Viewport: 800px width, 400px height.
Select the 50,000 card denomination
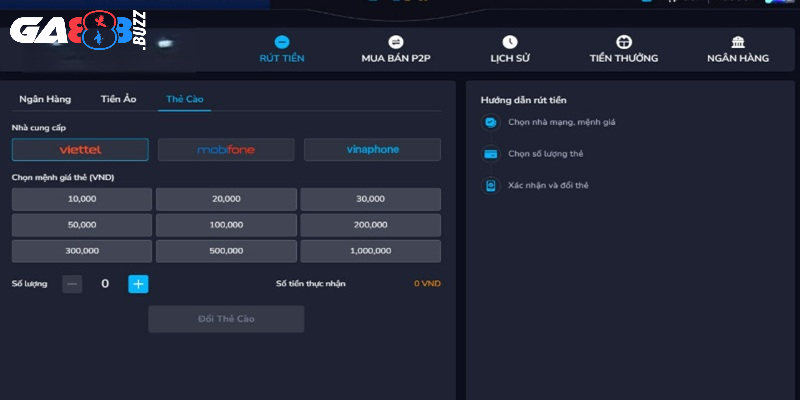pos(82,225)
